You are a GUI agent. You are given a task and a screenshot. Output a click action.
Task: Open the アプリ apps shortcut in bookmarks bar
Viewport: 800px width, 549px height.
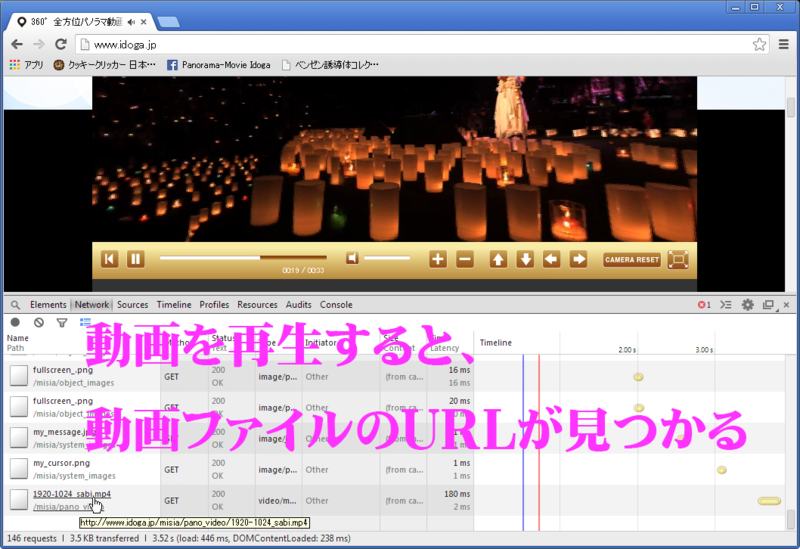[27, 65]
